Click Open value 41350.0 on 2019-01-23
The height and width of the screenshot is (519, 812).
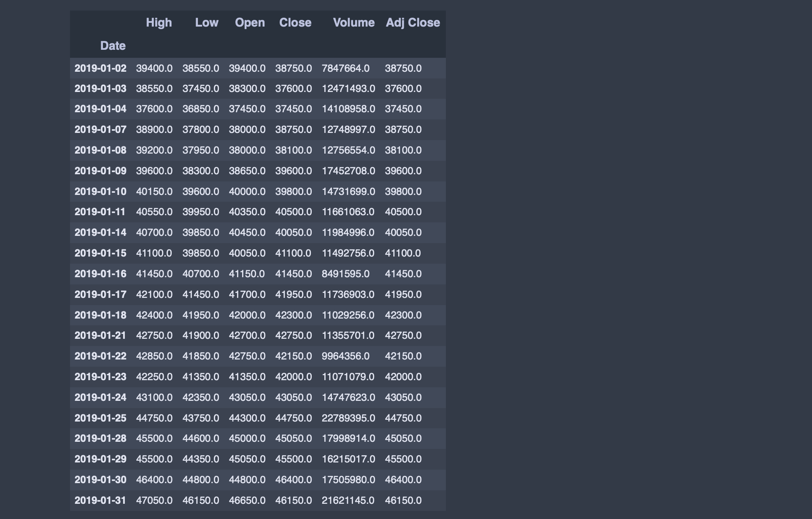[247, 377]
